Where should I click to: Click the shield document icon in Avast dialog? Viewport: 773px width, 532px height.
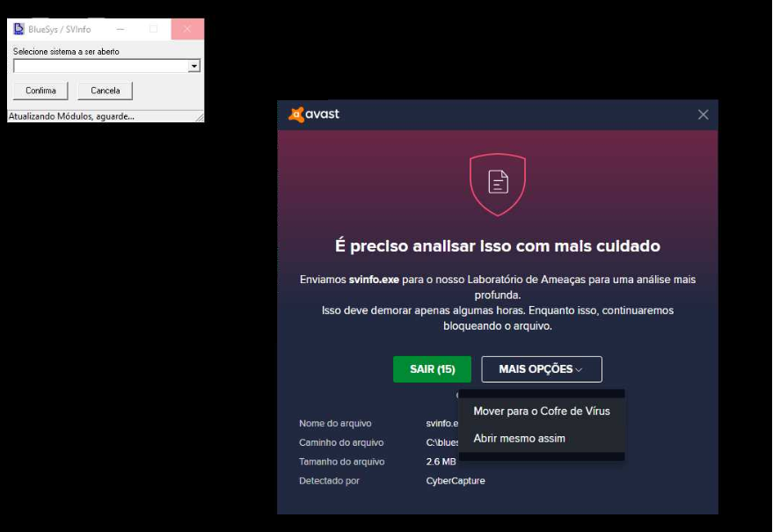coord(498,185)
